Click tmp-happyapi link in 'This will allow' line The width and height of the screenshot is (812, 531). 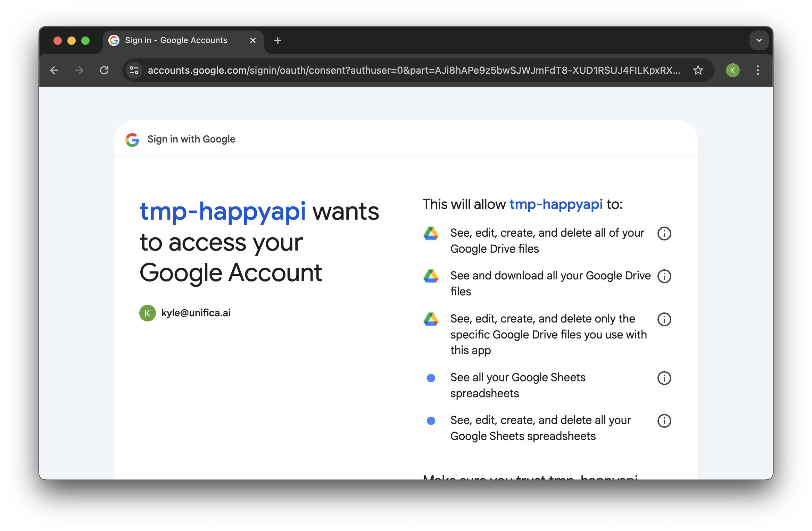[556, 205]
